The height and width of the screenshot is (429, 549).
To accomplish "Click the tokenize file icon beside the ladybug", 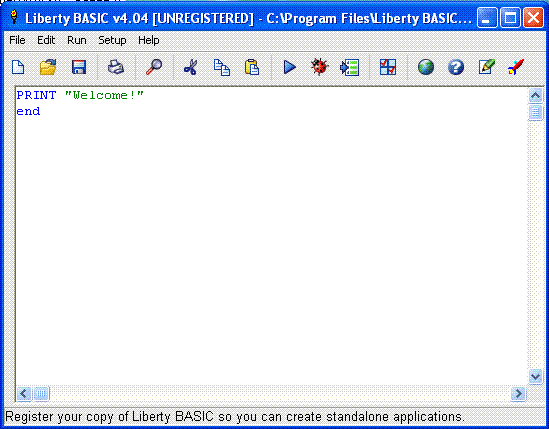I will click(349, 67).
